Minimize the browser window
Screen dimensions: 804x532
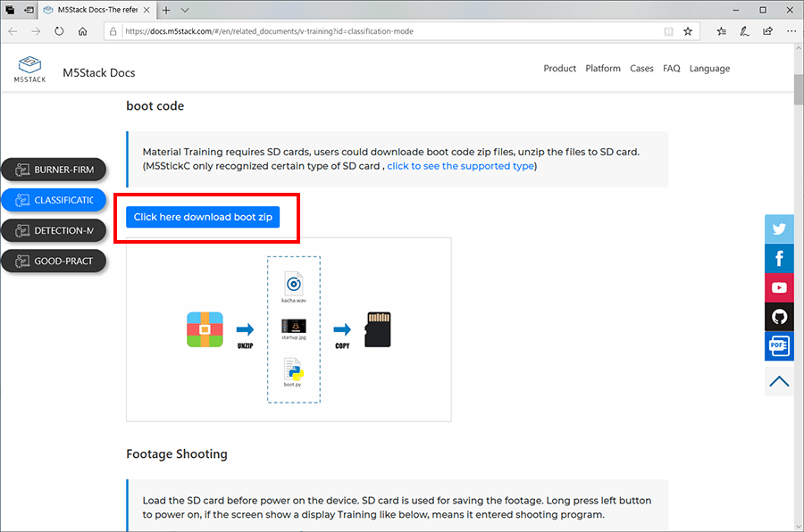(x=736, y=10)
